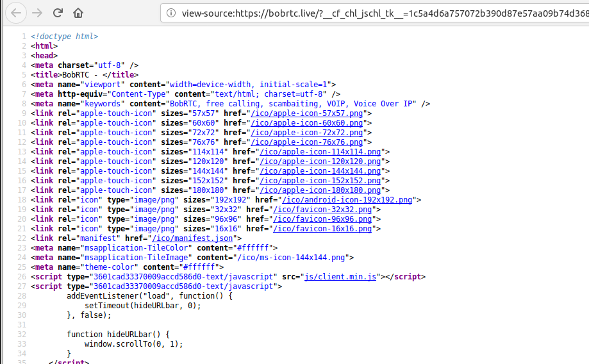Open the favicon-32x32.png link
Screen dimensions: 589x364
click(322, 210)
